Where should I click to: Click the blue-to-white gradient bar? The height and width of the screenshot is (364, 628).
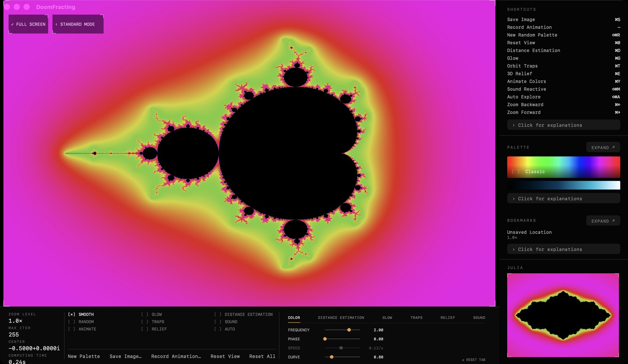point(563,185)
